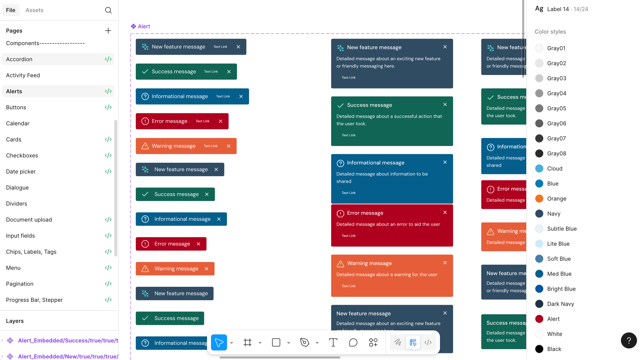Switch to the Assets tab

[x=35, y=10]
